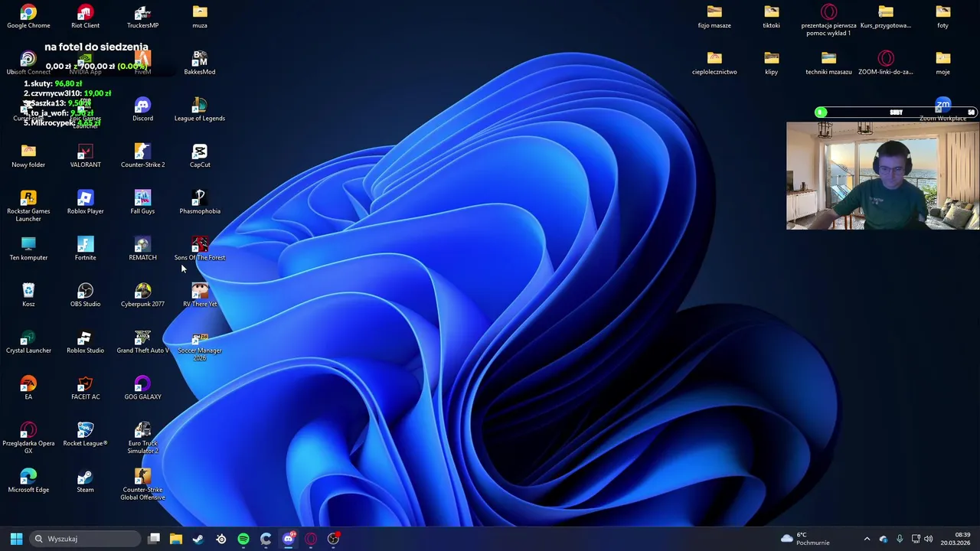Open the volume control in the tray

tap(929, 539)
